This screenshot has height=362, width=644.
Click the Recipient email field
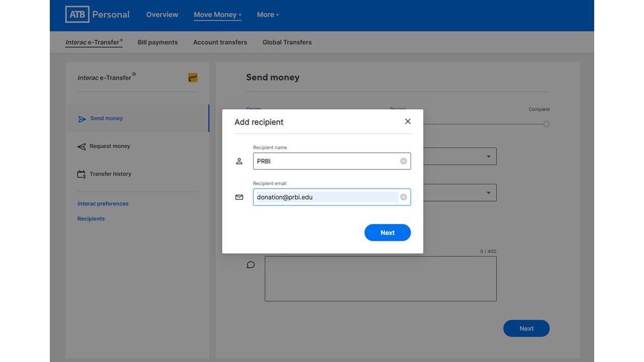[x=332, y=197]
